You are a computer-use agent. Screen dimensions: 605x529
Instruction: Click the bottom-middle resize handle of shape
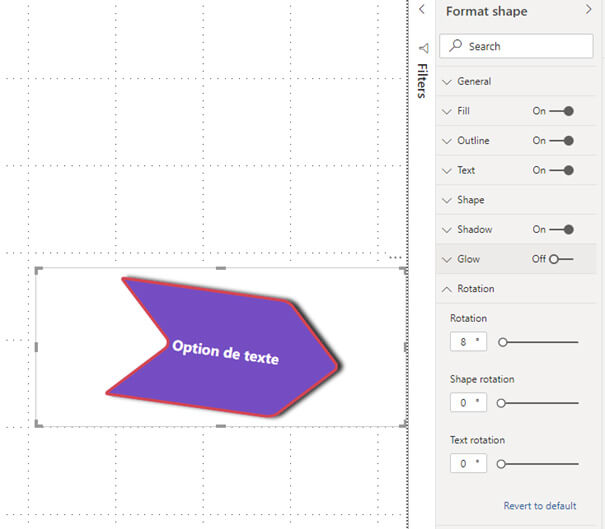221,426
